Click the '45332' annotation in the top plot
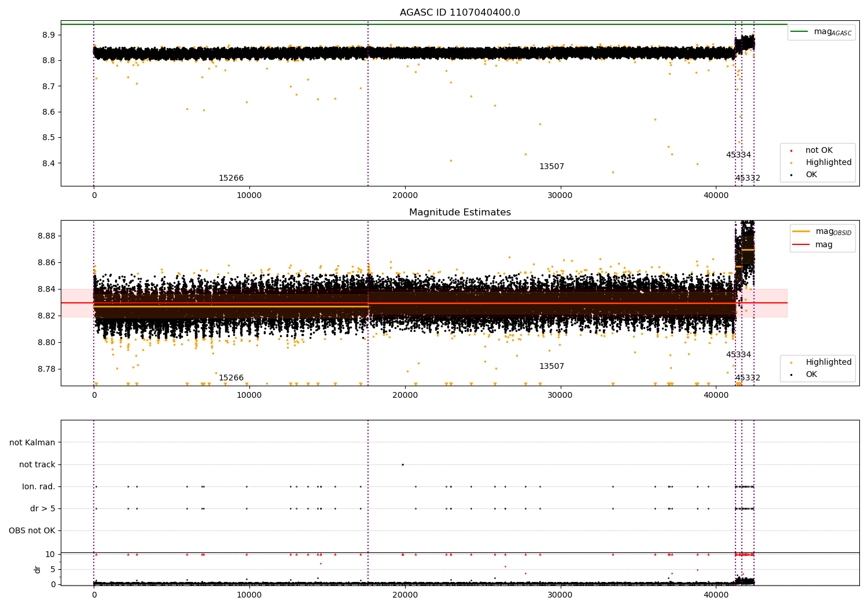Image resolution: width=868 pixels, height=608 pixels. click(x=748, y=178)
